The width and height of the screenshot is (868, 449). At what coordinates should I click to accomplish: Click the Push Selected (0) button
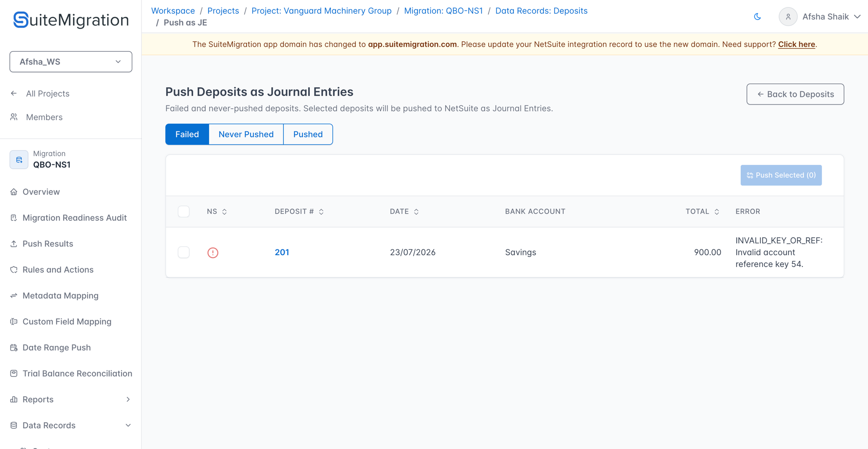pos(781,175)
